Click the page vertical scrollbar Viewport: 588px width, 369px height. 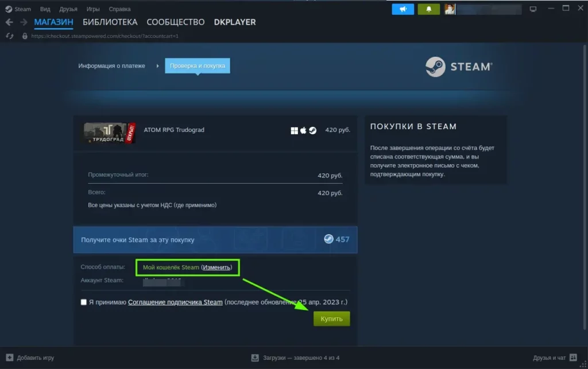coord(584,187)
